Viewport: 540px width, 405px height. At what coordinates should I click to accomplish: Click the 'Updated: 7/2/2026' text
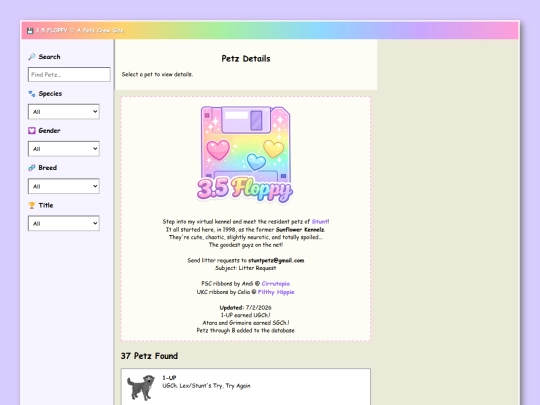pyautogui.click(x=246, y=308)
